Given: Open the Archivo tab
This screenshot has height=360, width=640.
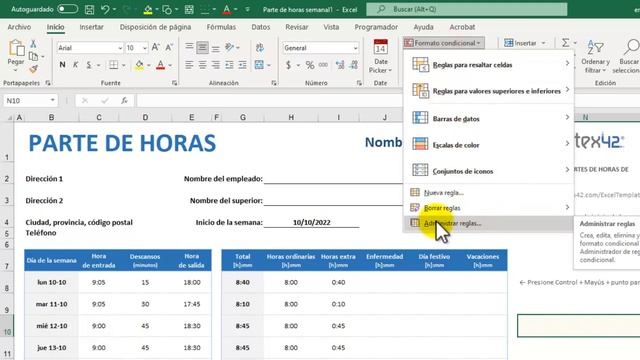Looking at the screenshot, I should click(x=19, y=27).
